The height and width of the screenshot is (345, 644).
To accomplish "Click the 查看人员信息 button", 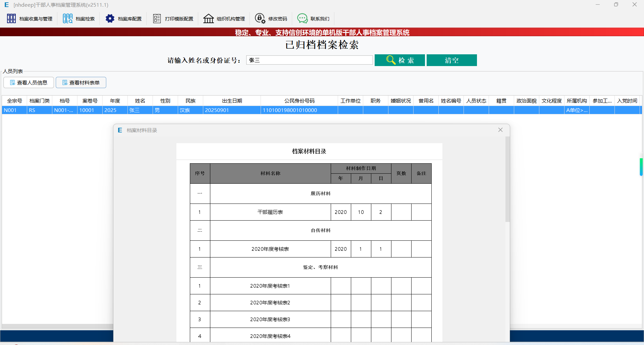I will tap(29, 82).
